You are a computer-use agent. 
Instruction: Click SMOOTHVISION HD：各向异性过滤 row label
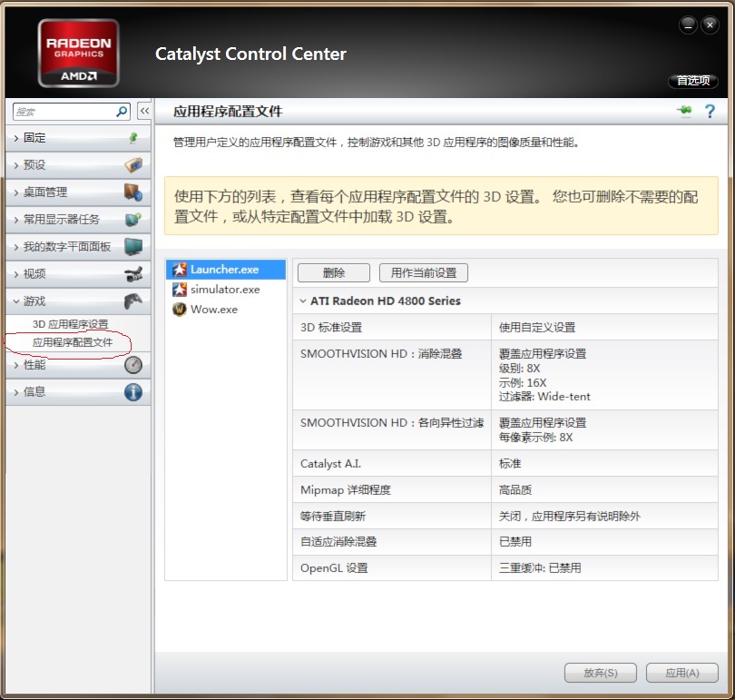[392, 423]
